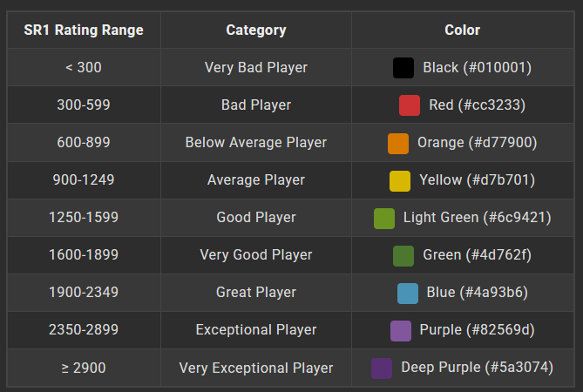Click the Blue (#4a93b6) label text
The width and height of the screenshot is (583, 392).
tap(477, 293)
